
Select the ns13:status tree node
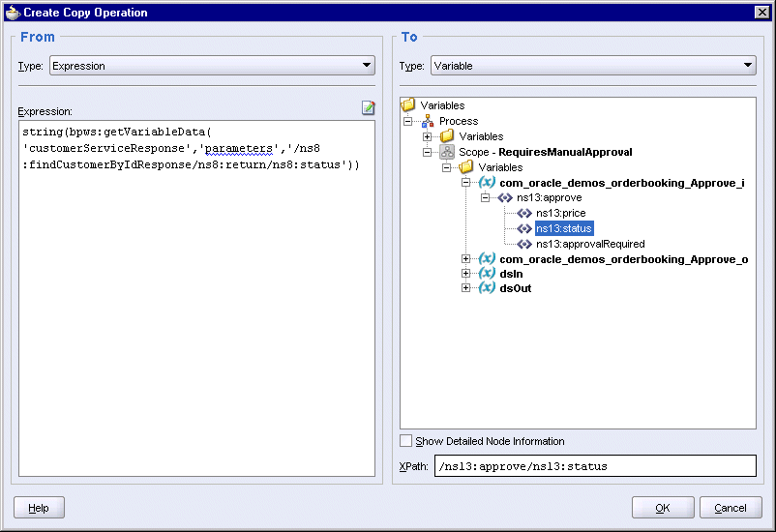564,228
